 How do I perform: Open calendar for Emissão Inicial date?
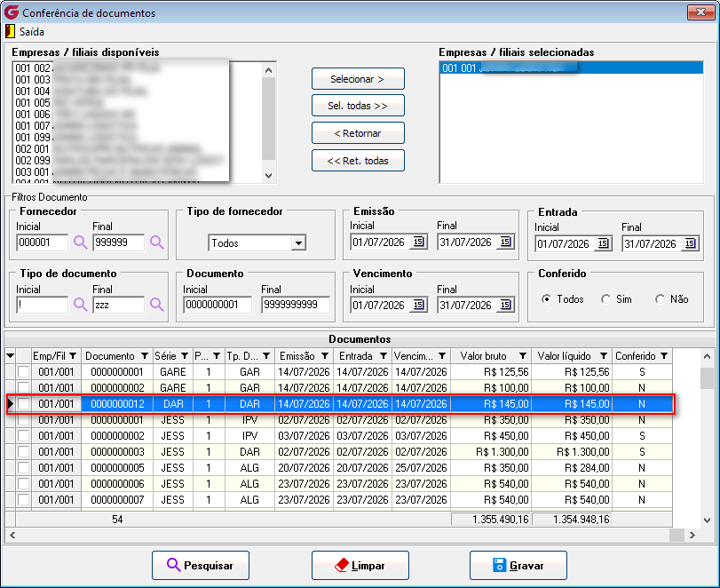click(419, 242)
